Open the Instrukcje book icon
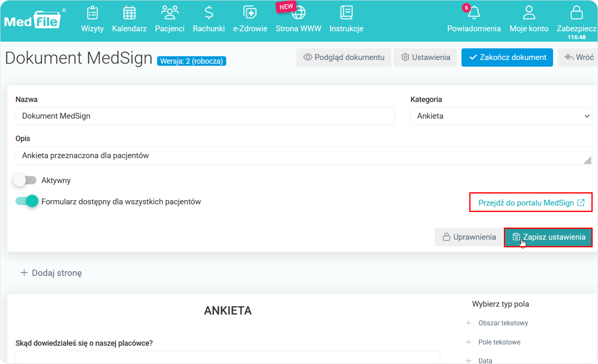This screenshot has width=598, height=364. click(x=346, y=13)
